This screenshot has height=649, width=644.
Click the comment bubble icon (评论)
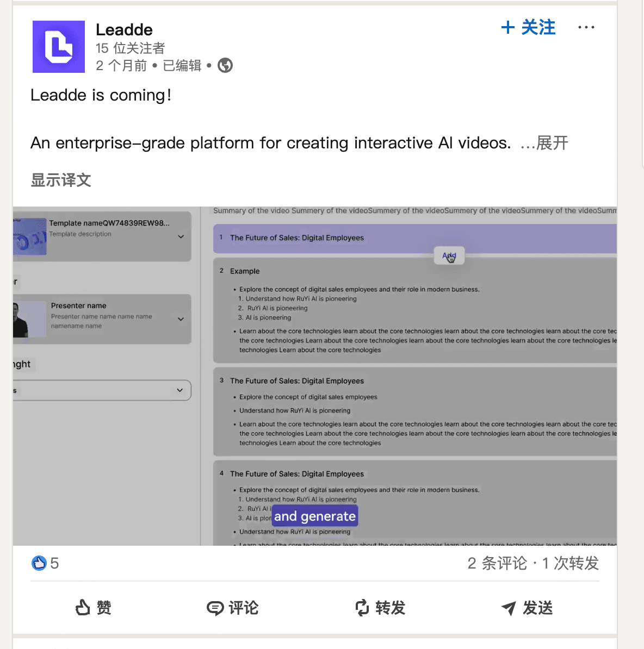[215, 608]
